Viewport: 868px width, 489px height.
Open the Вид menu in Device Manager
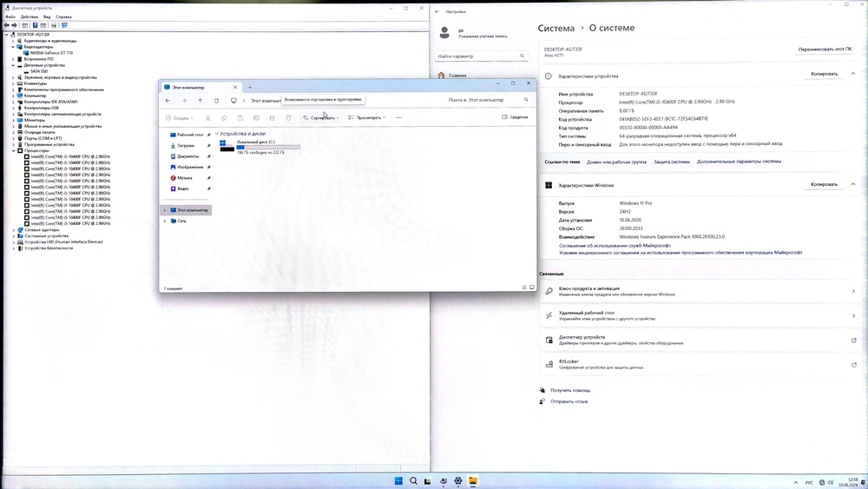coord(47,17)
